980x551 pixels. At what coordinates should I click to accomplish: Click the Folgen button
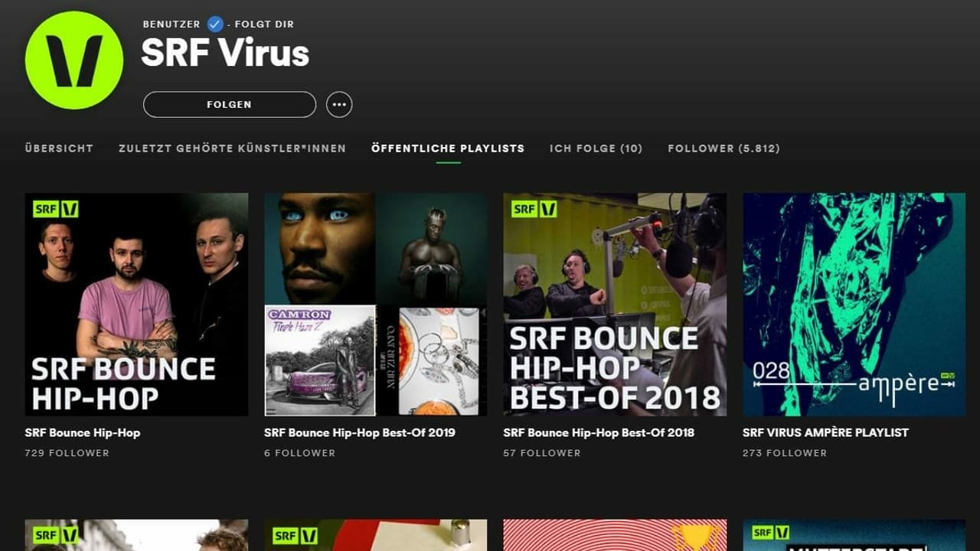[x=230, y=105]
